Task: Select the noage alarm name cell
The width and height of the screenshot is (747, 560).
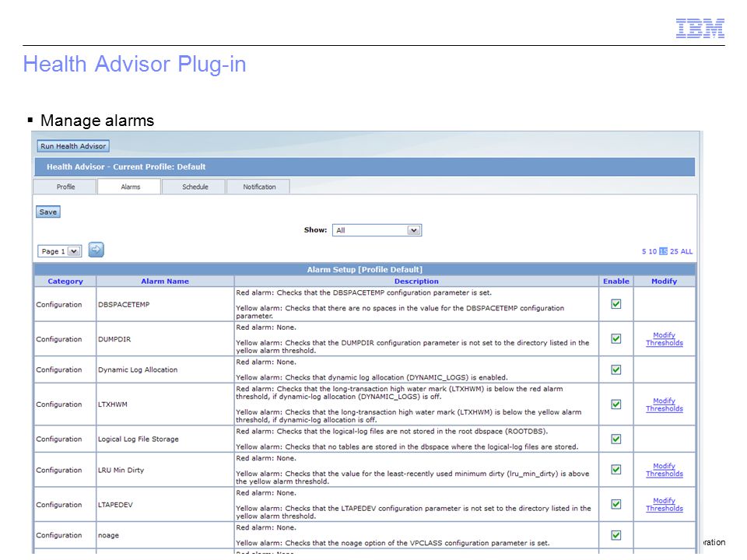Action: point(165,535)
